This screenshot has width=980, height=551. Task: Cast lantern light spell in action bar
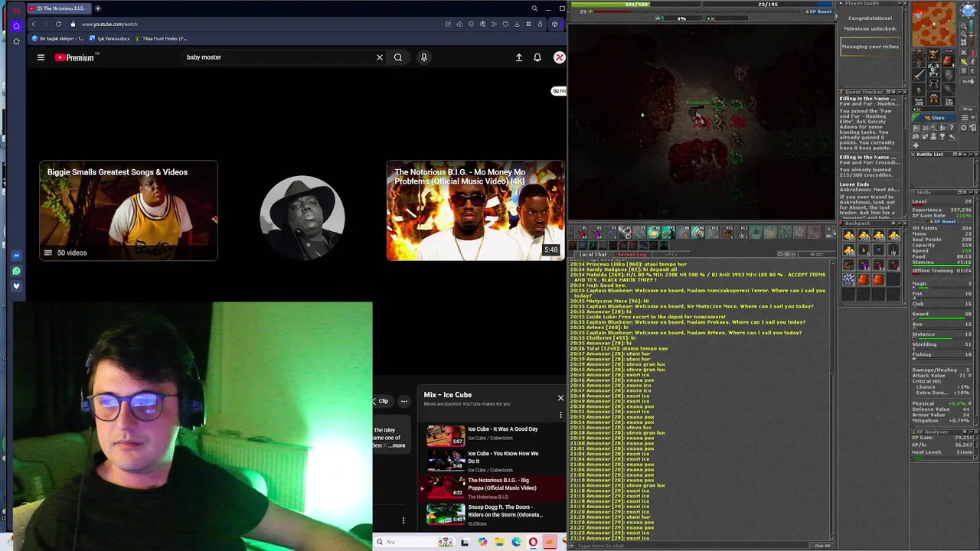654,232
